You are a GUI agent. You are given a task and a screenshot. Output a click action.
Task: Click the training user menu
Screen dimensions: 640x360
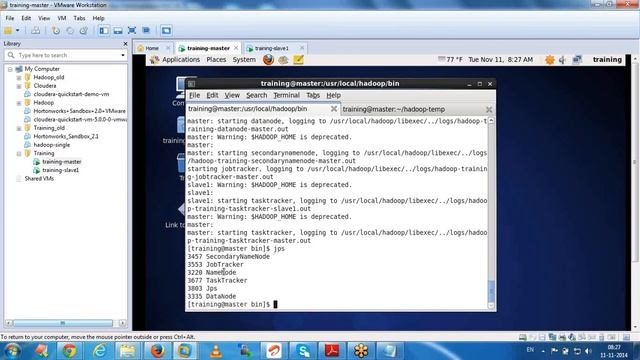[607, 60]
